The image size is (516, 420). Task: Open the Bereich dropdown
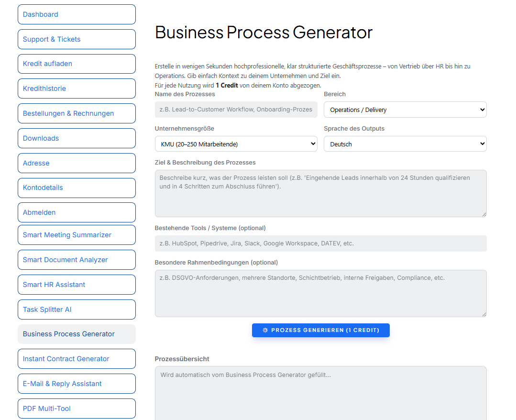click(x=405, y=110)
